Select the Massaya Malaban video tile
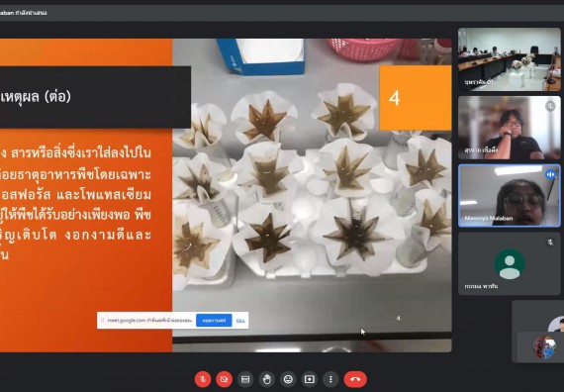This screenshot has width=564, height=392. coord(509,196)
